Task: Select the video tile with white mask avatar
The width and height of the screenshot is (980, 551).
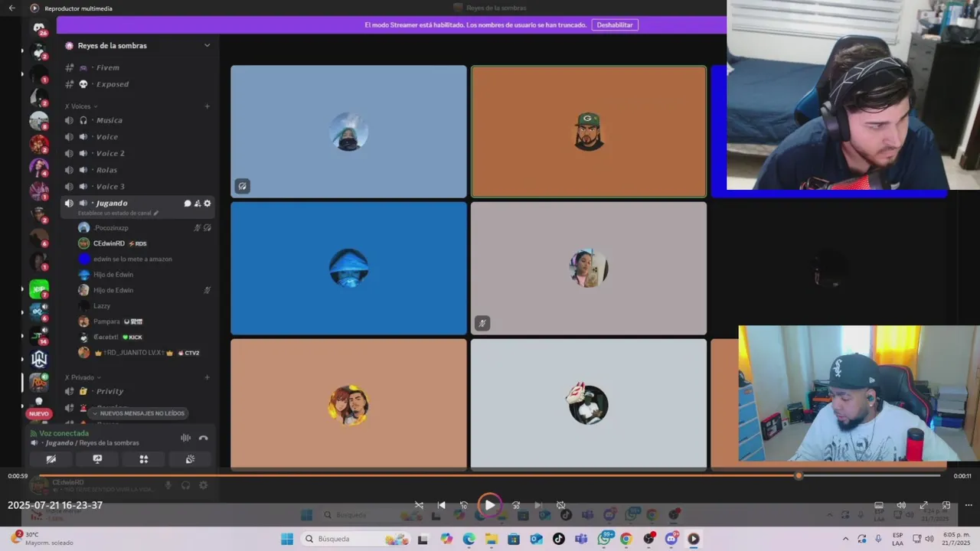Action: 589,404
